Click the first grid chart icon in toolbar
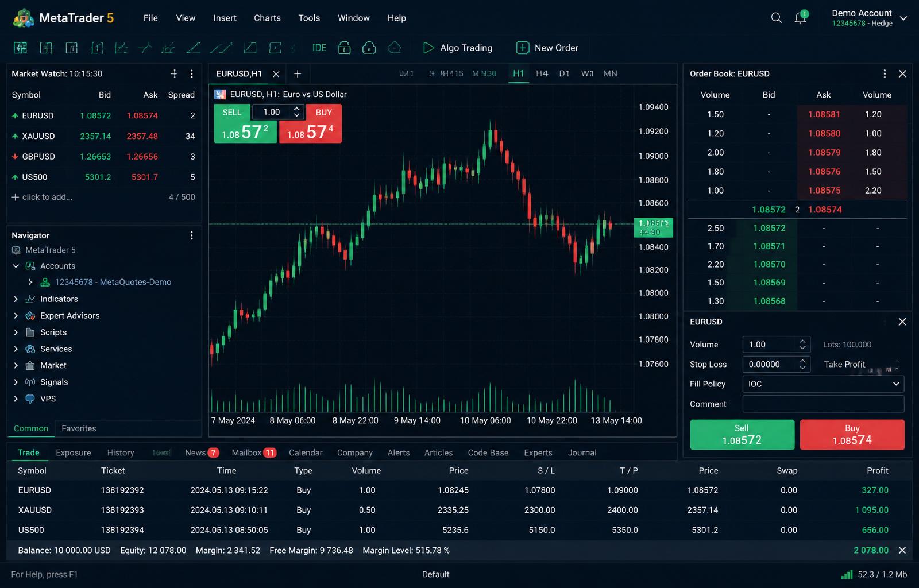This screenshot has height=588, width=919. tap(20, 48)
